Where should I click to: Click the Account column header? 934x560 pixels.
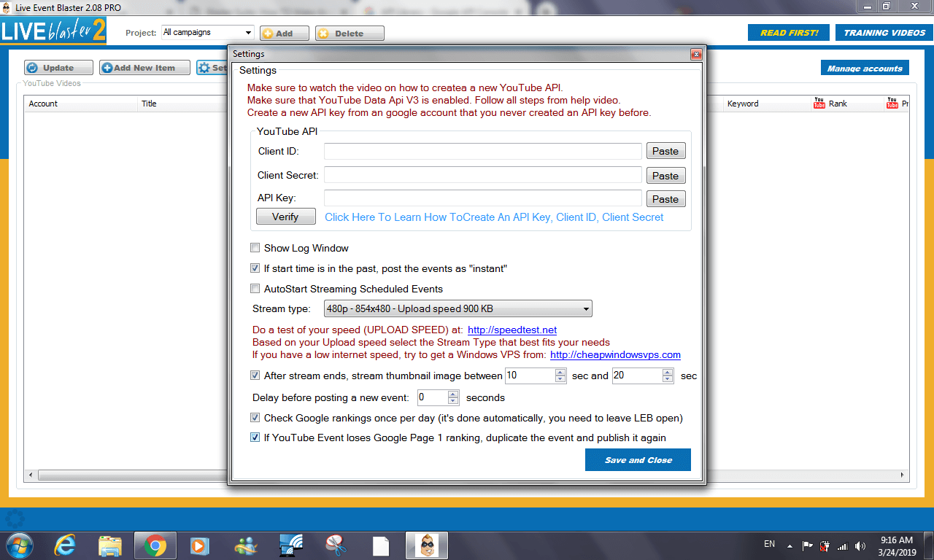tap(81, 104)
